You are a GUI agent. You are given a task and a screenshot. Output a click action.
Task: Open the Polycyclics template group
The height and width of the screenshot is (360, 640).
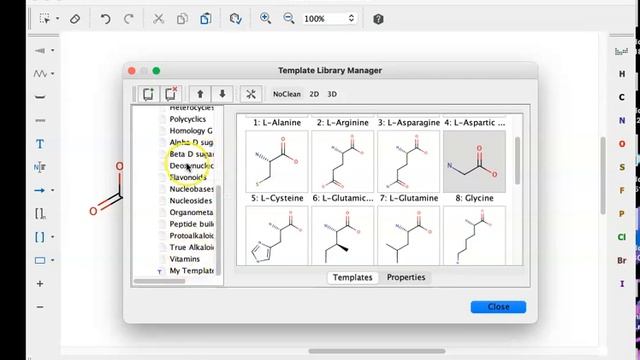[187, 119]
